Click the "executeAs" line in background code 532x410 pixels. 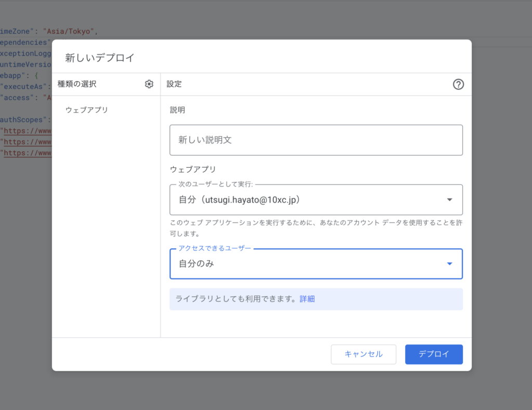tap(26, 86)
